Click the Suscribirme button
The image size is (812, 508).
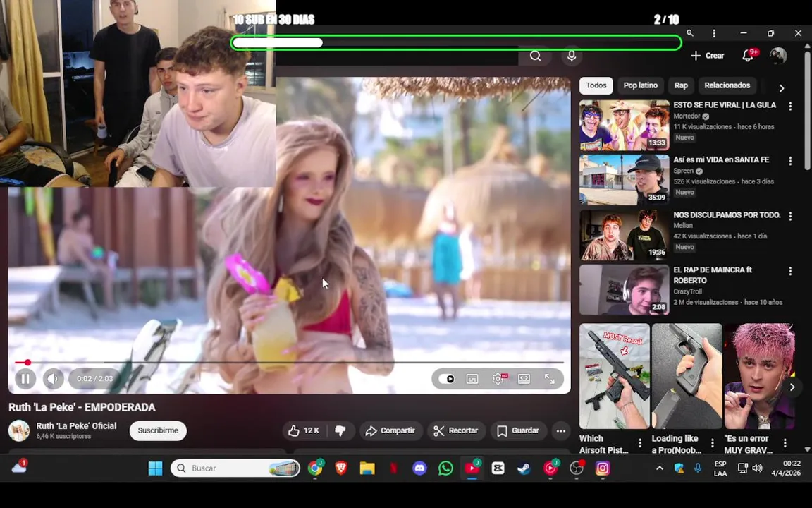click(x=158, y=431)
